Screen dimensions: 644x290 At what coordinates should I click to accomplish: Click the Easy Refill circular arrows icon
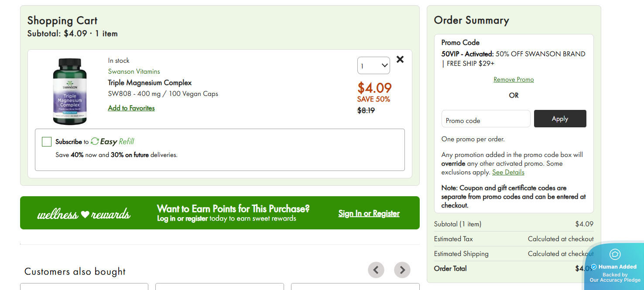coord(95,141)
